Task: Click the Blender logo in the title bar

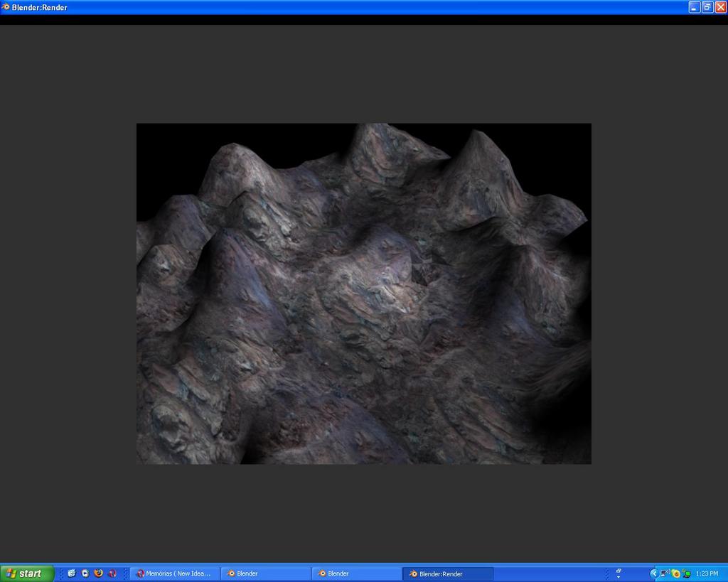Action: click(6, 7)
